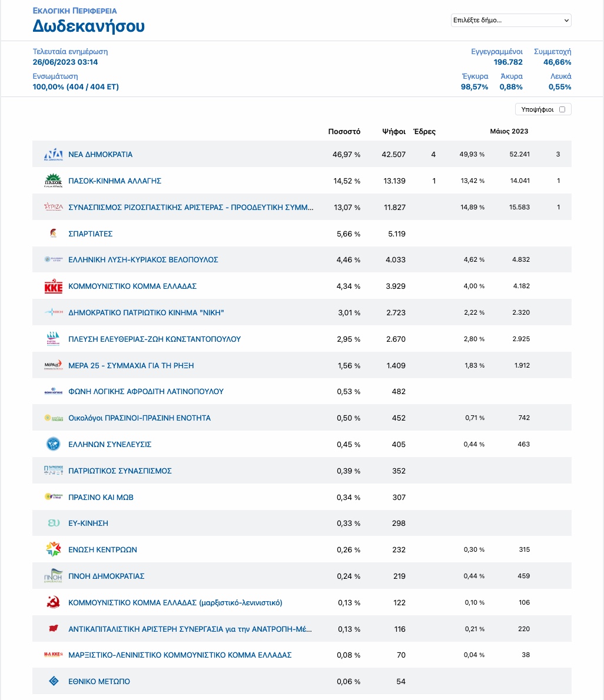
Task: Click the Φωνή Λογικής party logo
Action: coord(53,392)
